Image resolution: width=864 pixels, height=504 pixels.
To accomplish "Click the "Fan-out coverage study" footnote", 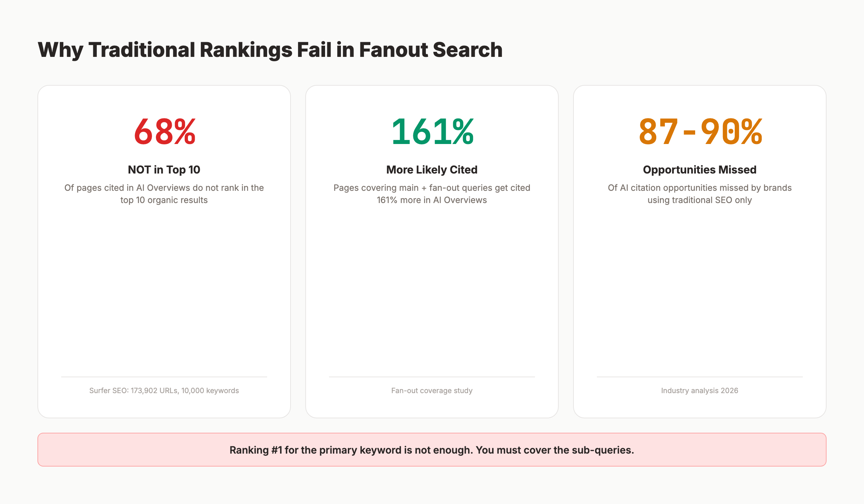I will (x=432, y=391).
